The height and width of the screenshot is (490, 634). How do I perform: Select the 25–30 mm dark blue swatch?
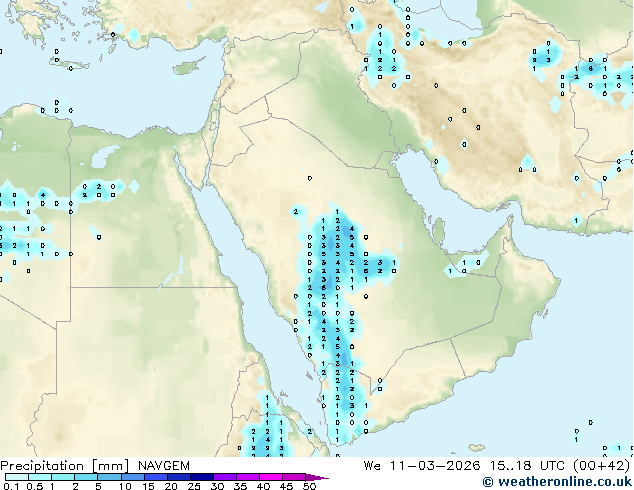tap(201, 477)
